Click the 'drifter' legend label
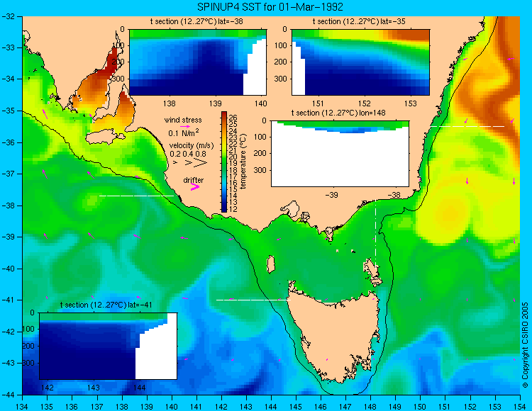The height and width of the screenshot is (411, 532). 194,180
